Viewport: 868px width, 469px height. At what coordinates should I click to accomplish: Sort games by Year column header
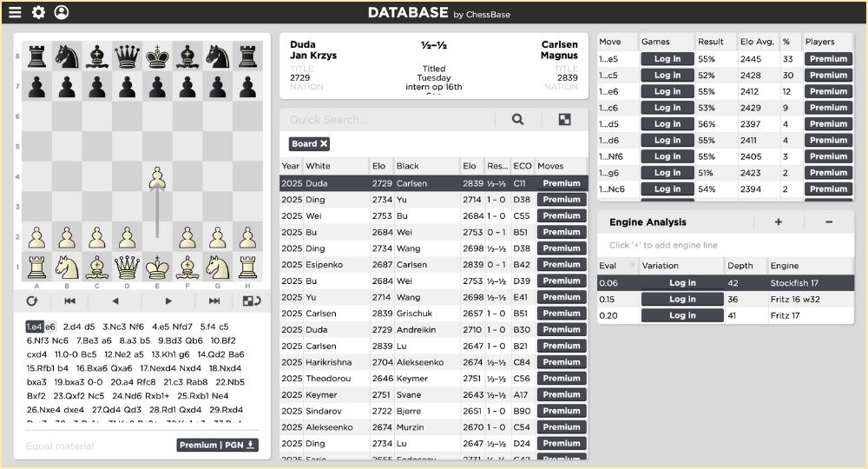click(x=290, y=166)
